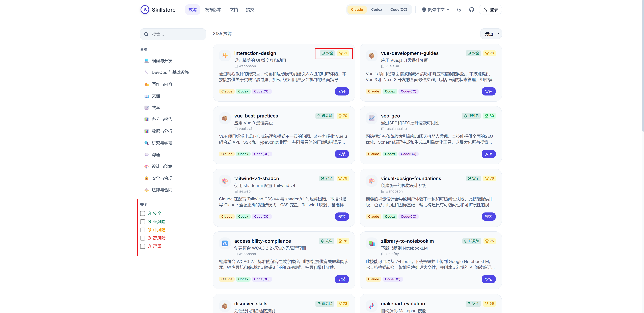Click the 低风险 shield badge on vue-best-practices
Viewport: 644px width, 313px height.
tap(325, 116)
